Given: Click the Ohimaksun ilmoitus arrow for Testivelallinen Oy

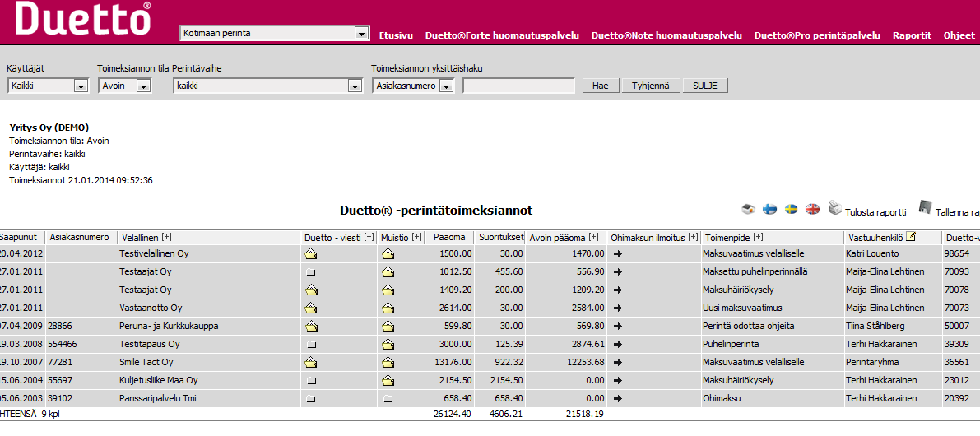Looking at the screenshot, I should tap(618, 254).
